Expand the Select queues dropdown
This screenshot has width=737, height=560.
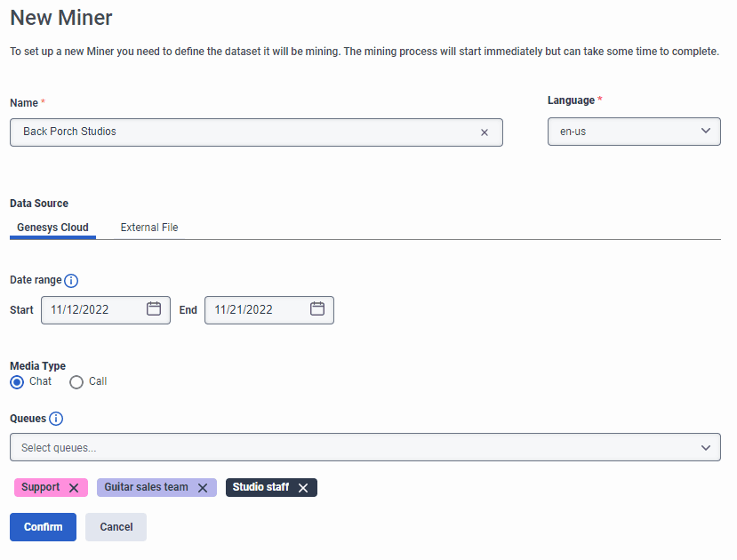[364, 447]
